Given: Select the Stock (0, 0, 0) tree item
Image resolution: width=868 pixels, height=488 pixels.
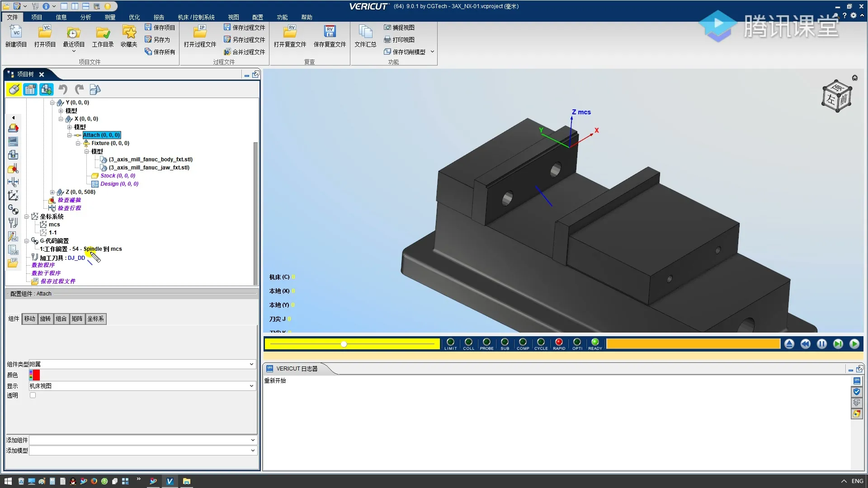Looking at the screenshot, I should click(118, 176).
